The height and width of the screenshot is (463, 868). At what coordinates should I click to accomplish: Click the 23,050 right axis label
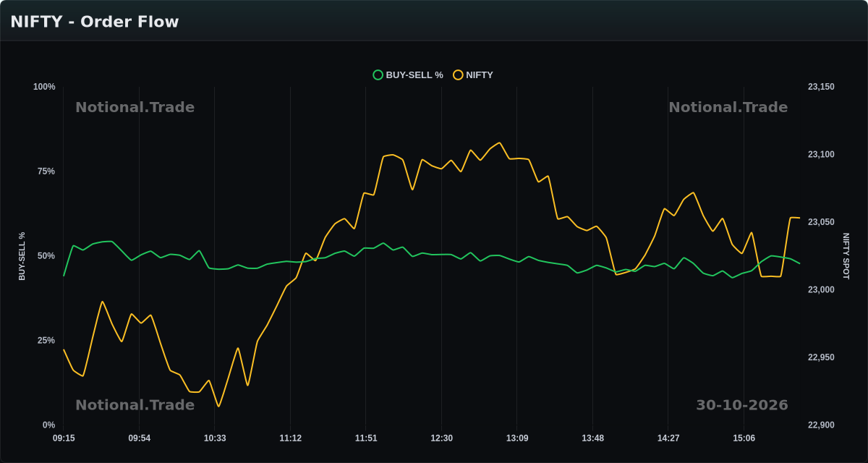tap(821, 222)
